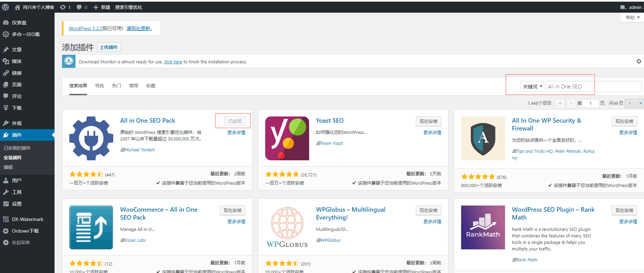Open 设置 settings menu
Image resolution: width=644 pixels, height=273 pixels.
coord(27,204)
